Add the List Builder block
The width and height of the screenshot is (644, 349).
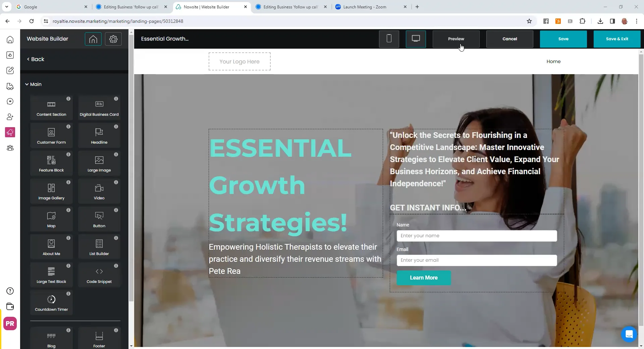pos(99,247)
